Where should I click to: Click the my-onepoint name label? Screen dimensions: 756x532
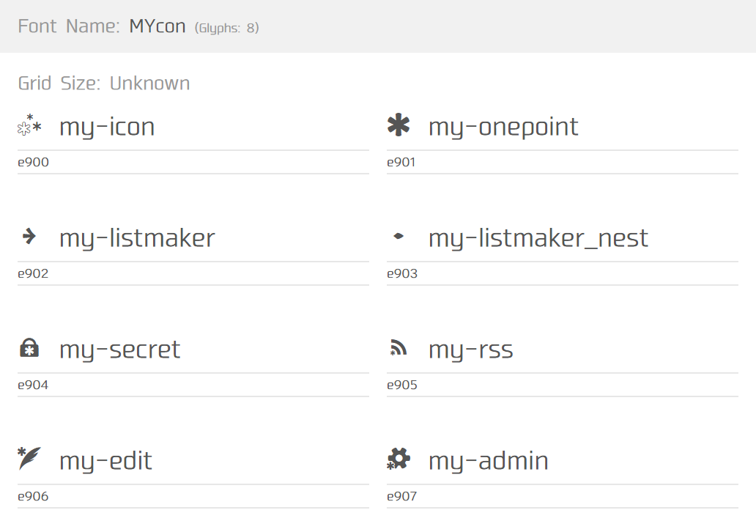coord(503,126)
